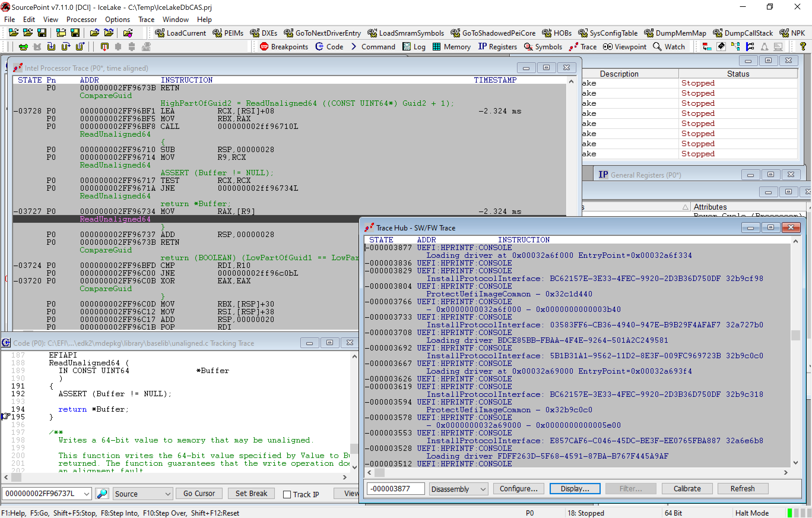
Task: Open the Registers window from toolbar
Action: pyautogui.click(x=497, y=47)
